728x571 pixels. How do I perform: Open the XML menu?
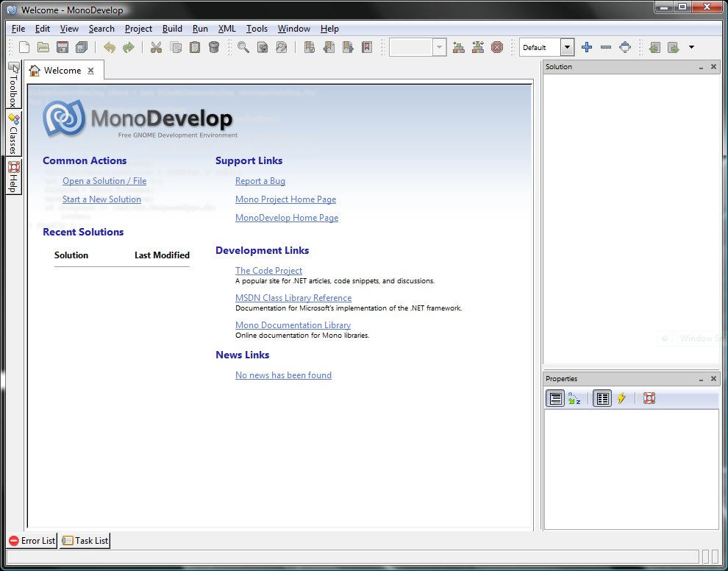click(x=227, y=29)
